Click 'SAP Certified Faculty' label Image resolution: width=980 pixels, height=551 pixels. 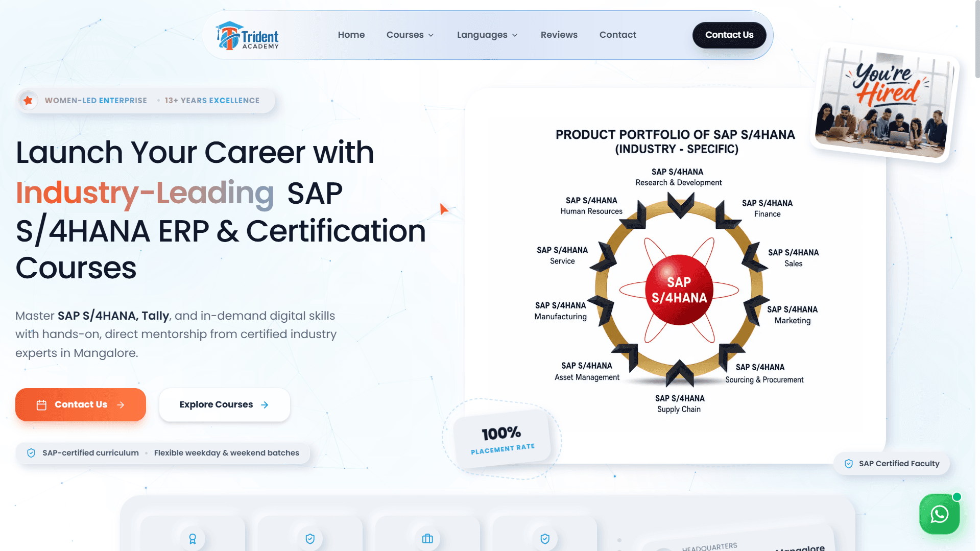pyautogui.click(x=899, y=464)
